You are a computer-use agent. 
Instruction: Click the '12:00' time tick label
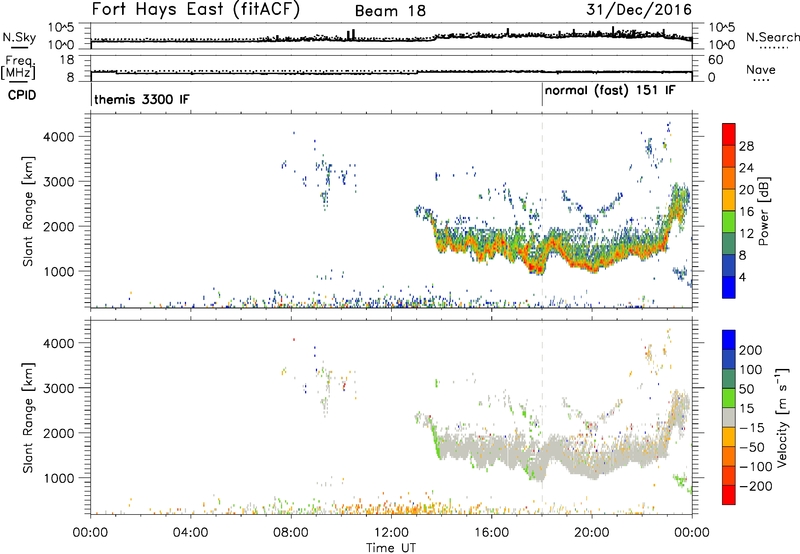391,533
